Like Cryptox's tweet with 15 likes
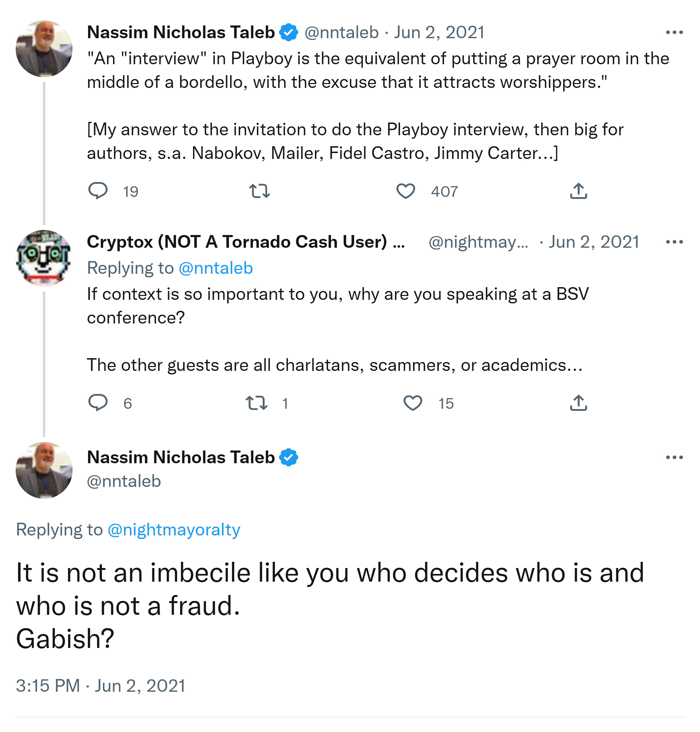 coord(413,403)
